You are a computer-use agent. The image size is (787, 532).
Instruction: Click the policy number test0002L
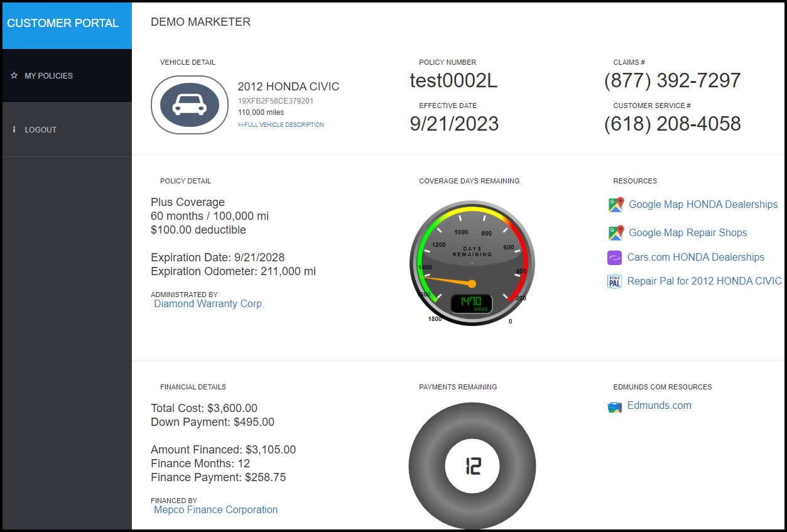453,80
